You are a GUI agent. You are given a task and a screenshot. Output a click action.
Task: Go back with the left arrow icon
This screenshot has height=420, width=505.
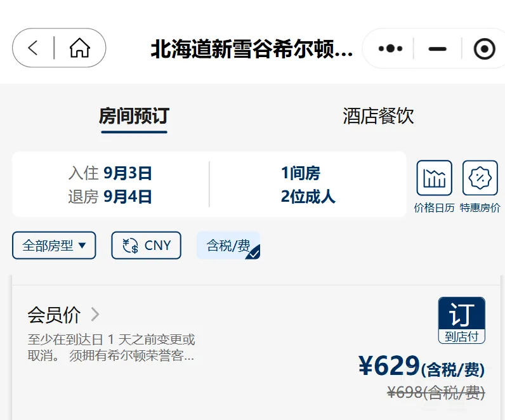click(x=33, y=48)
